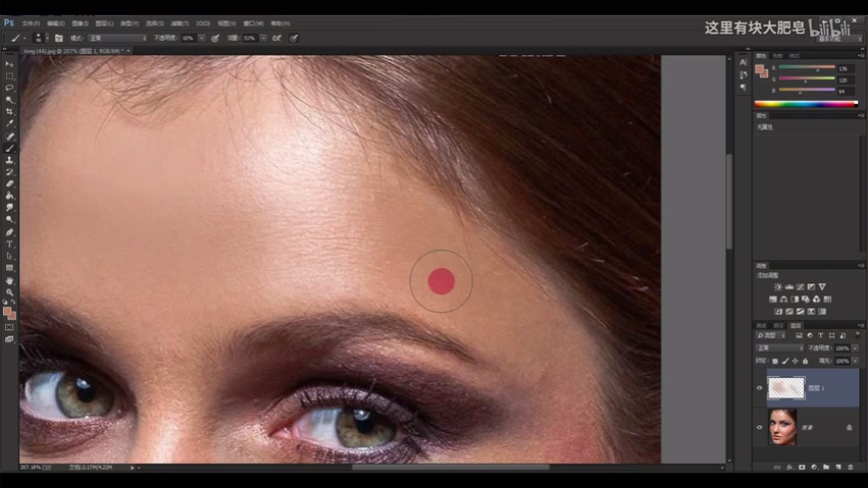Select the Brush tool in the toolbar

tap(10, 148)
